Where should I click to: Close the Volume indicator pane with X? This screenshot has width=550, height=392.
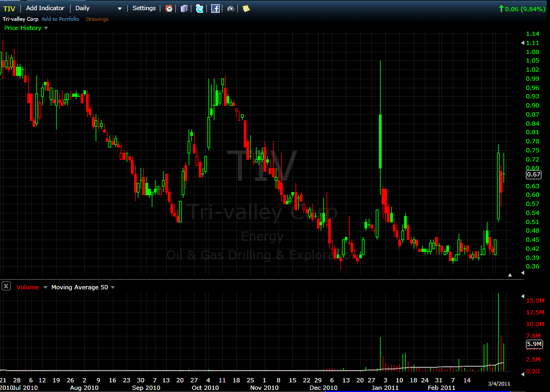point(6,286)
